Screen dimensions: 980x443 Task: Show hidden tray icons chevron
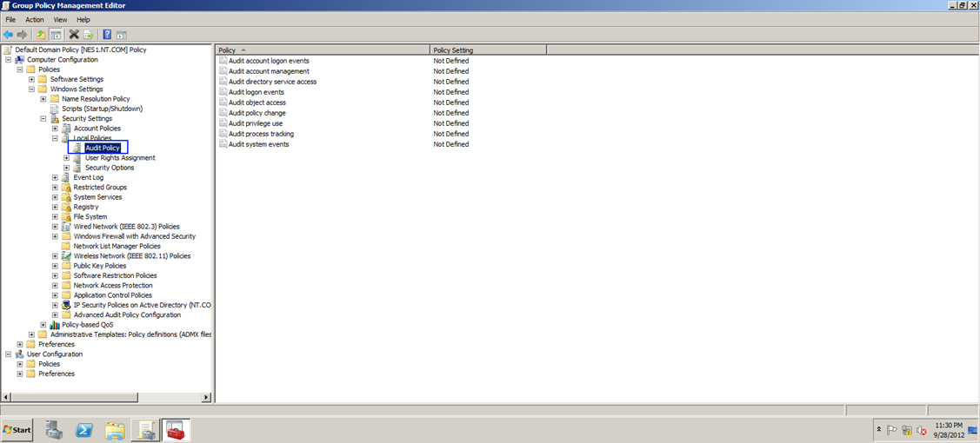[x=879, y=430]
